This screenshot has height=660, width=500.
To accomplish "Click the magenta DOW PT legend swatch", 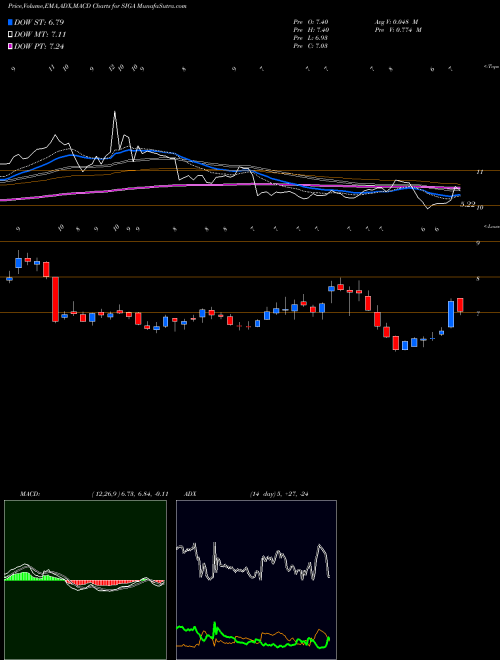I will (x=10, y=47).
